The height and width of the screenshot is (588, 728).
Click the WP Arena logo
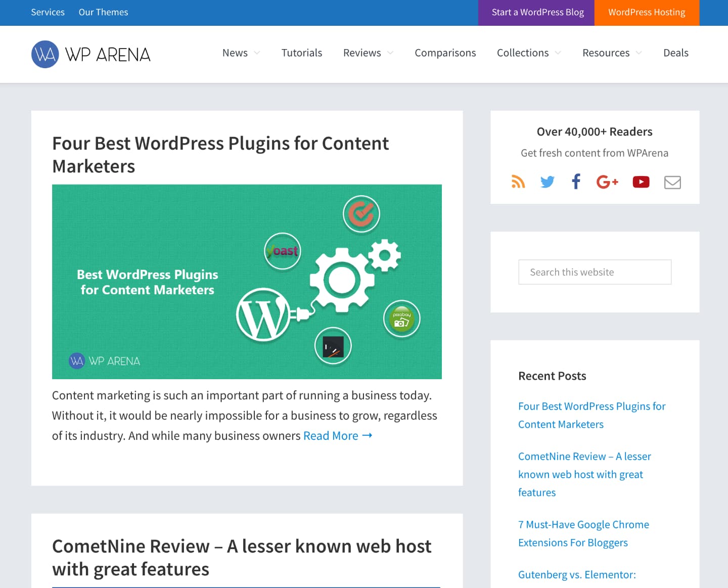click(x=91, y=54)
